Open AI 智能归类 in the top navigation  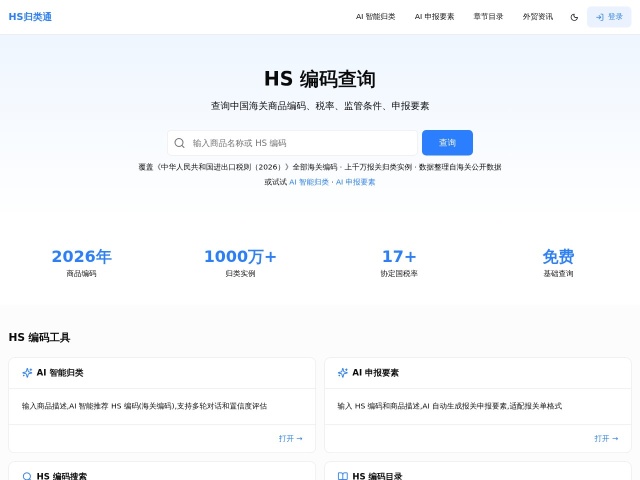(x=376, y=17)
